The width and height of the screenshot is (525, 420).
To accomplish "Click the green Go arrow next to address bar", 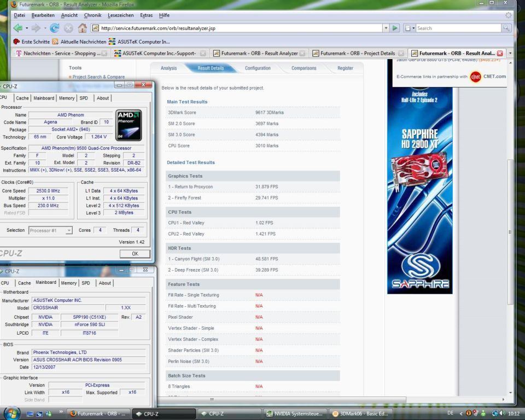I will point(395,28).
